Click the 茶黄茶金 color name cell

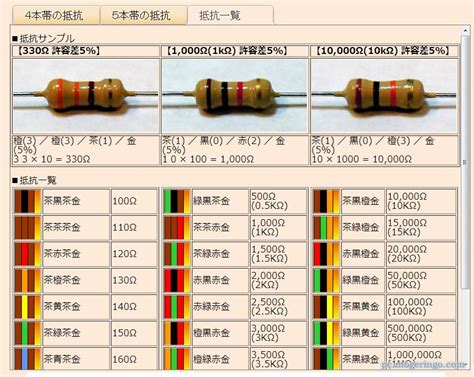[x=76, y=307]
